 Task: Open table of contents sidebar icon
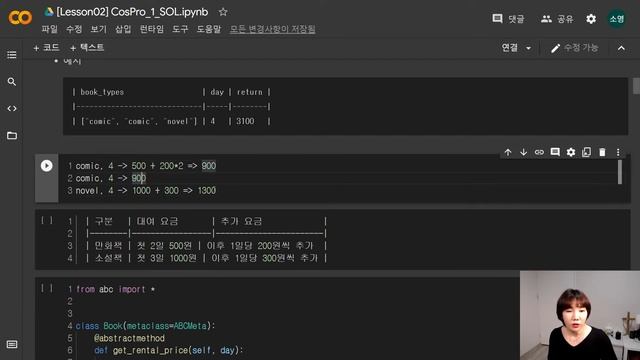click(x=12, y=55)
